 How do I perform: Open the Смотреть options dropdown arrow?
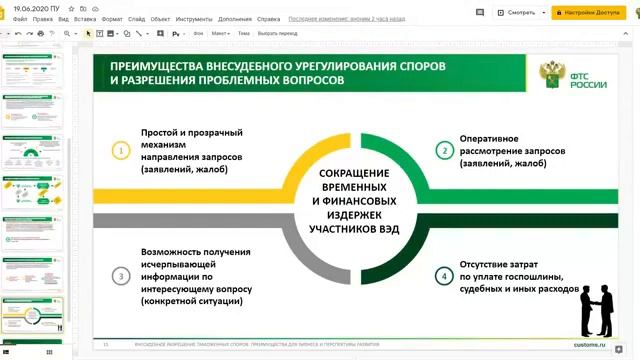[544, 13]
